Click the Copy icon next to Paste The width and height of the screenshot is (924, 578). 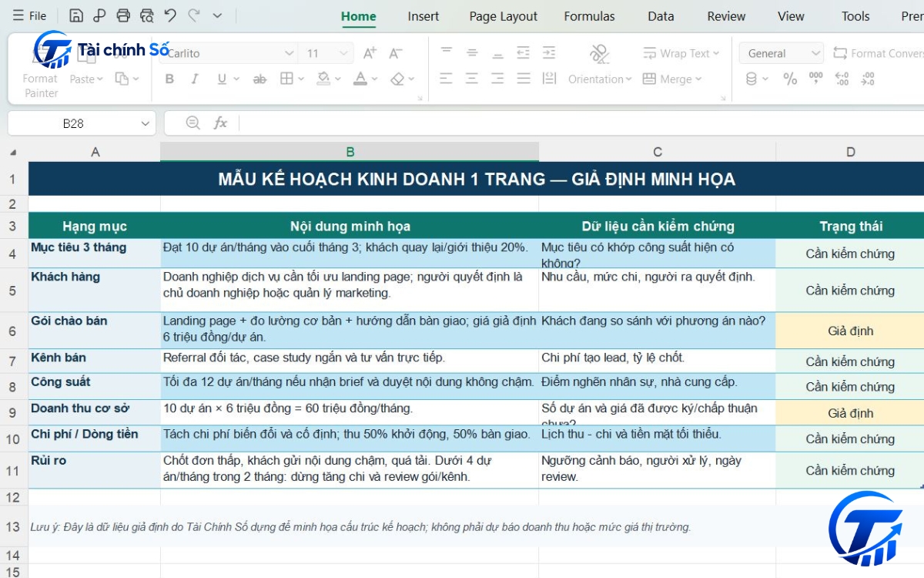(x=122, y=79)
